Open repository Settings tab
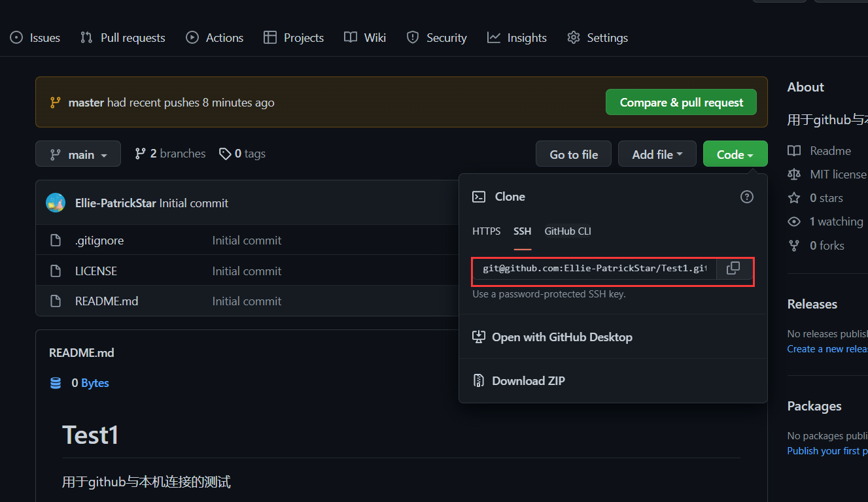The height and width of the screenshot is (502, 868). 597,38
